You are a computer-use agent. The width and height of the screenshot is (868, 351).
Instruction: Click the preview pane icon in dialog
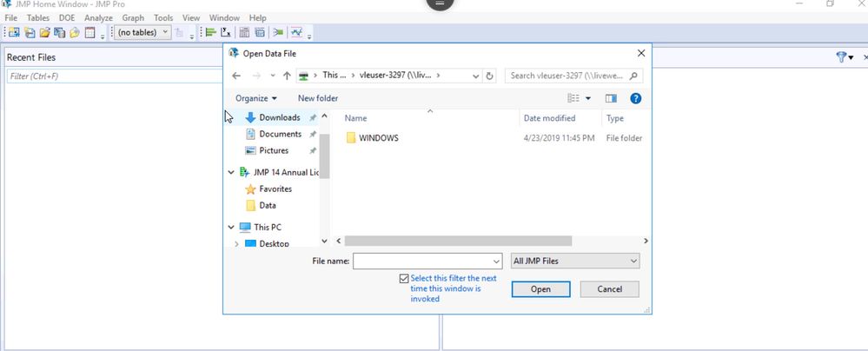(611, 98)
